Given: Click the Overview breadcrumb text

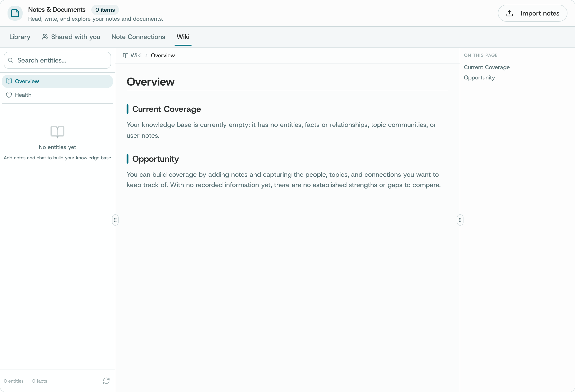Looking at the screenshot, I should click(x=163, y=55).
